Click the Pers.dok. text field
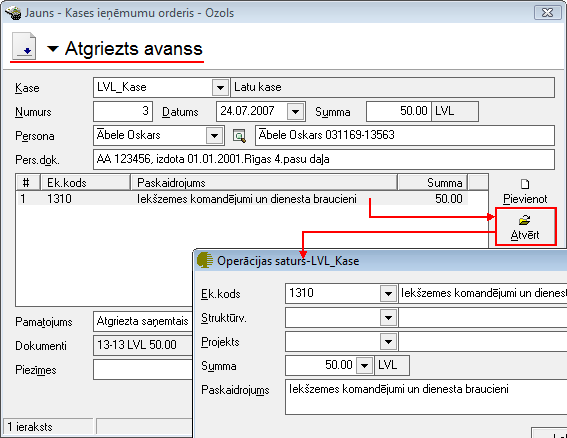This screenshot has height=438, width=567. 324,160
